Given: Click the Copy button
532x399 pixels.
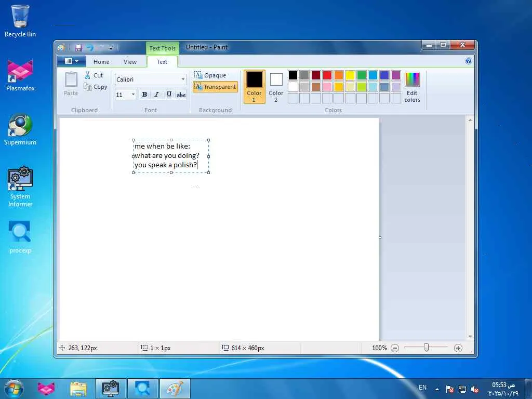Looking at the screenshot, I should pos(96,87).
